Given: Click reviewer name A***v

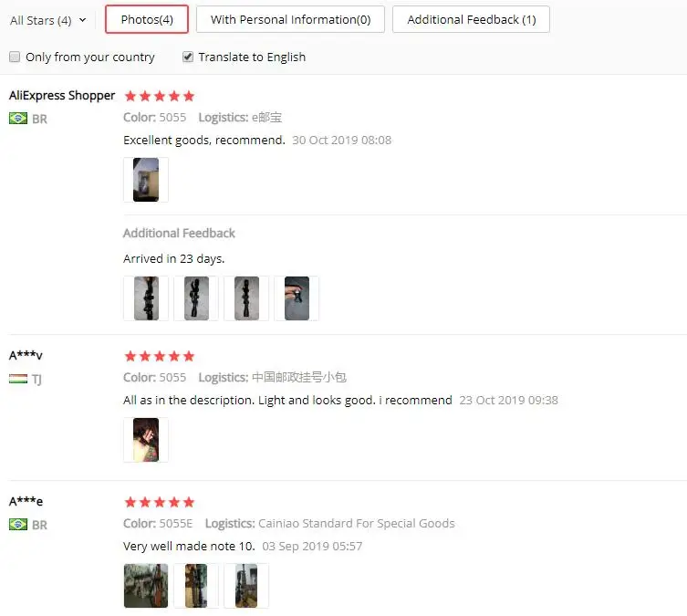Looking at the screenshot, I should click(x=26, y=355).
